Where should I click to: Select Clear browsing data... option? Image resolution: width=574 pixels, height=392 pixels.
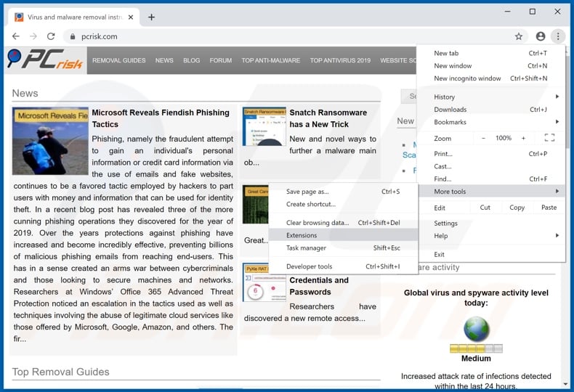(x=343, y=223)
